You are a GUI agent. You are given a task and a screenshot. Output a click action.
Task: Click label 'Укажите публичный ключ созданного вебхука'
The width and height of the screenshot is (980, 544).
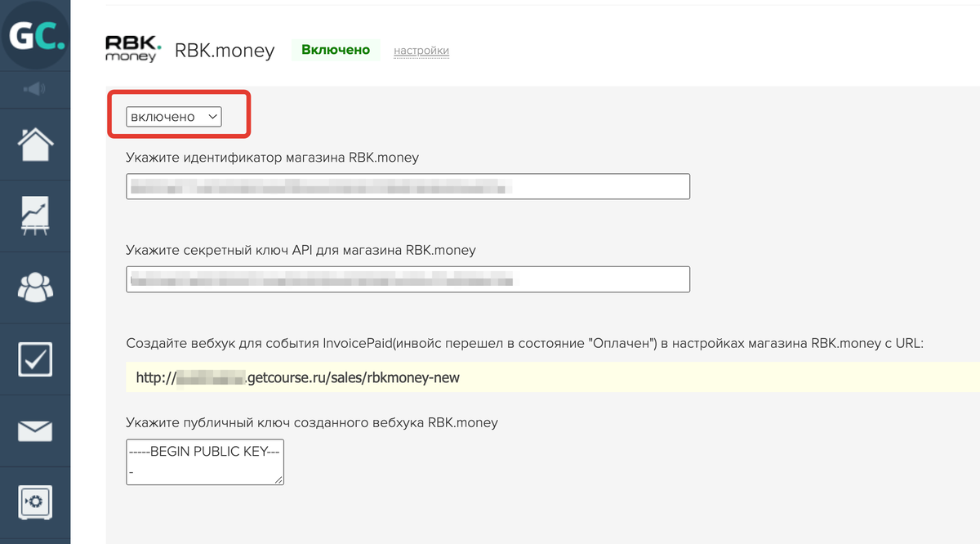[312, 422]
